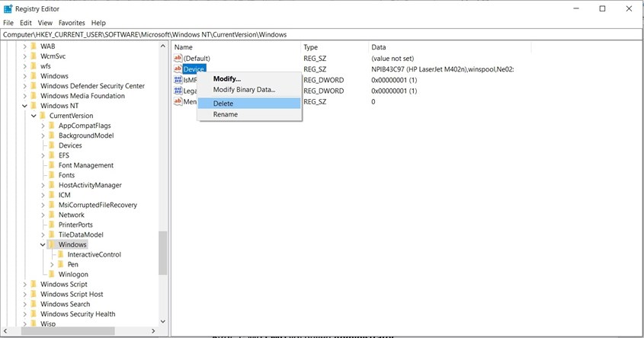
Task: Click the (value not set) data cell
Action: coord(392,59)
